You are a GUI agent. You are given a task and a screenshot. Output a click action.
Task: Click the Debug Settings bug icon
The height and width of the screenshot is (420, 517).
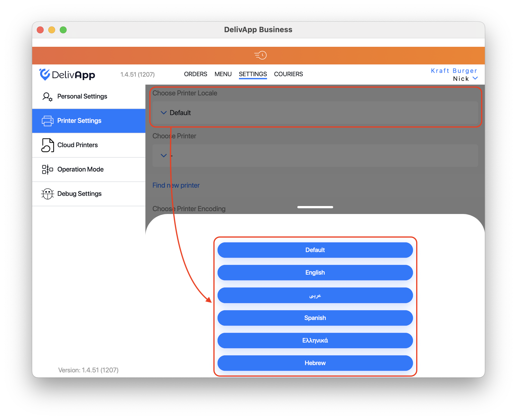click(47, 194)
